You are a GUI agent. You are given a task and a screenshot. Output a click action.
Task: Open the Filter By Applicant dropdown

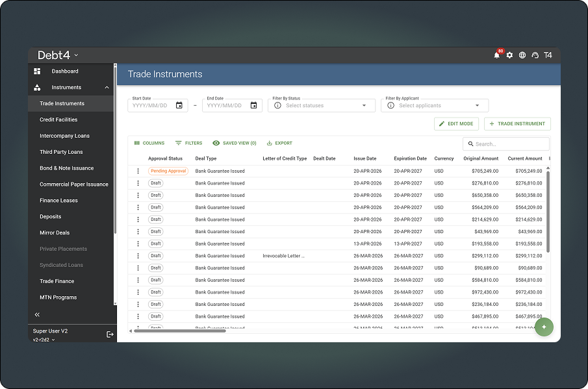pos(435,105)
